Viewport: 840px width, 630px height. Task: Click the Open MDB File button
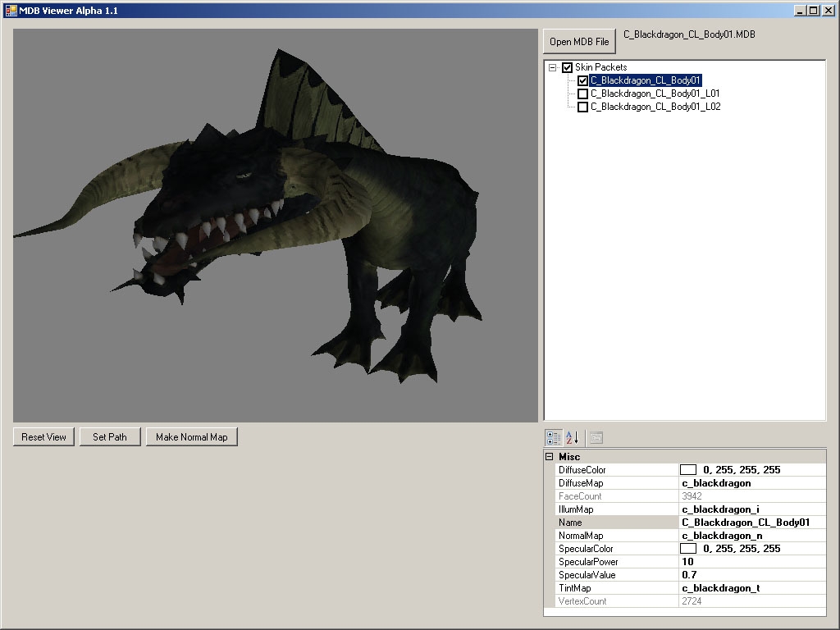[x=579, y=42]
